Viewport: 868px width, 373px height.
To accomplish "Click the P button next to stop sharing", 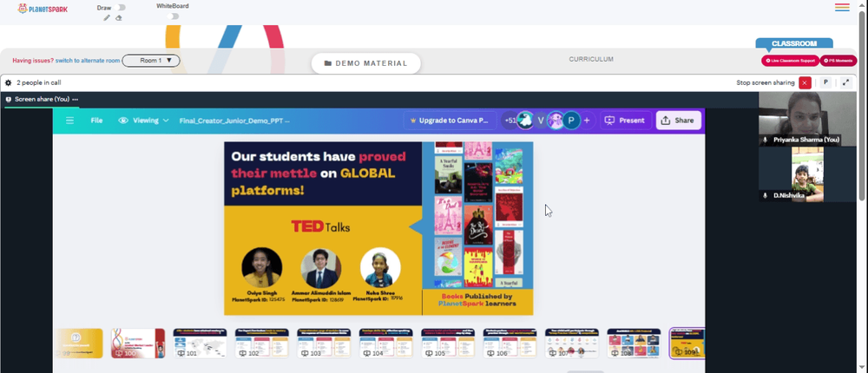I will 825,82.
